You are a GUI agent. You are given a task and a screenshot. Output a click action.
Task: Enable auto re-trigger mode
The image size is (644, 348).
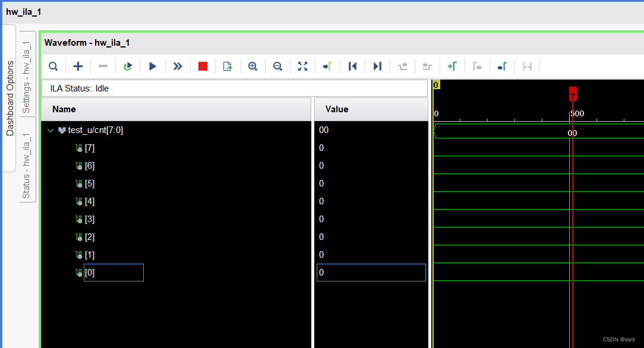[128, 66]
